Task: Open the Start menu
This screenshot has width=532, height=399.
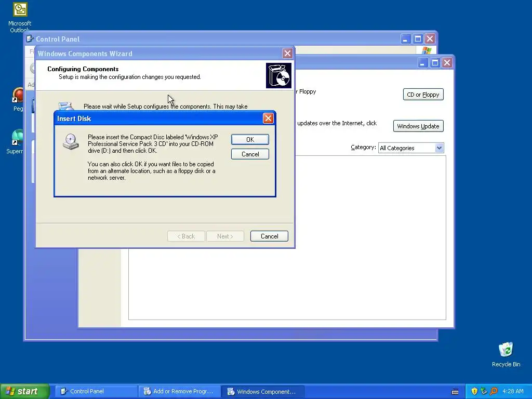Action: point(24,391)
